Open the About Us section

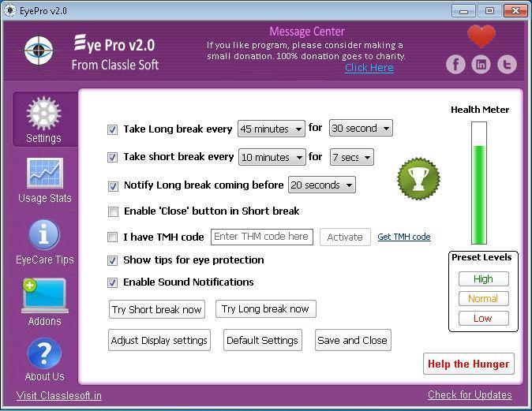(44, 360)
